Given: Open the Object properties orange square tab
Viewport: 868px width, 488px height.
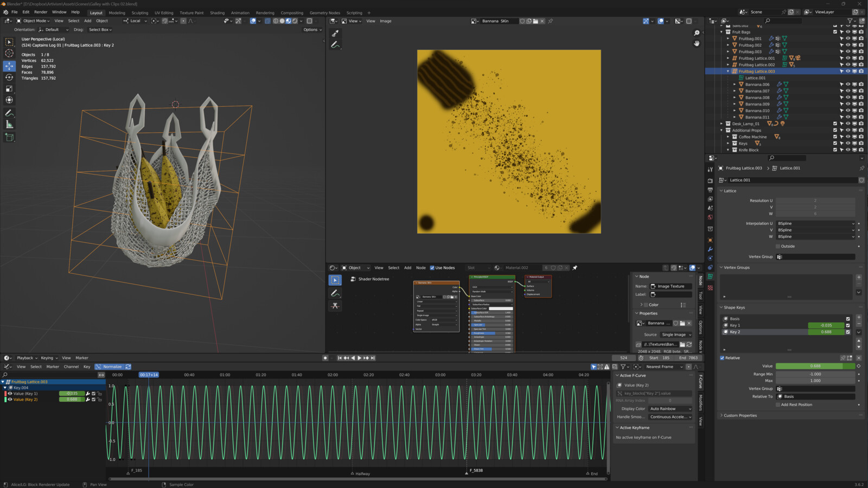Looking at the screenshot, I should coord(710,240).
